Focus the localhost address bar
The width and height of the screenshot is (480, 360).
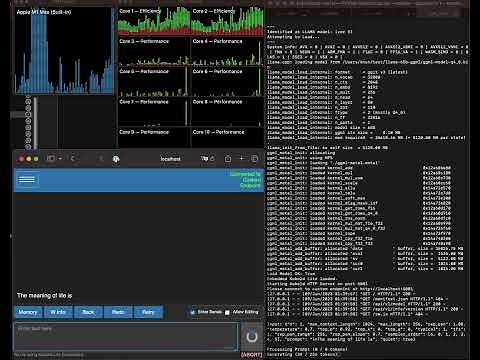point(170,159)
